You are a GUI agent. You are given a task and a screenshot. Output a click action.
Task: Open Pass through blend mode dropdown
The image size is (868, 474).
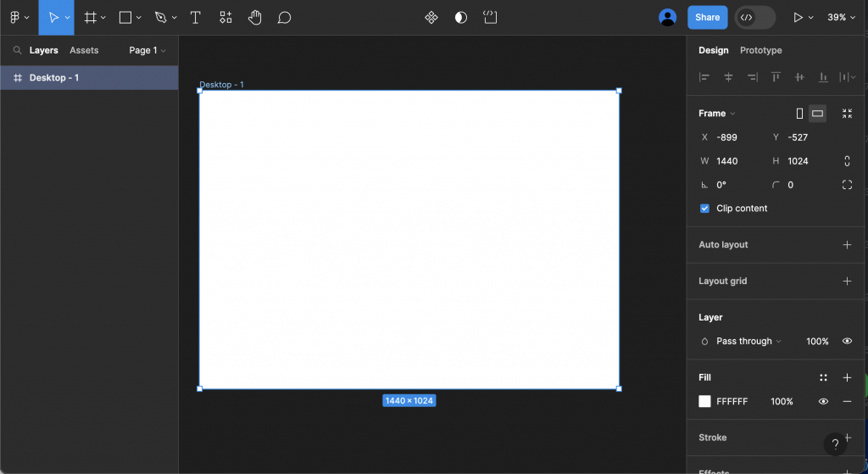click(x=748, y=341)
